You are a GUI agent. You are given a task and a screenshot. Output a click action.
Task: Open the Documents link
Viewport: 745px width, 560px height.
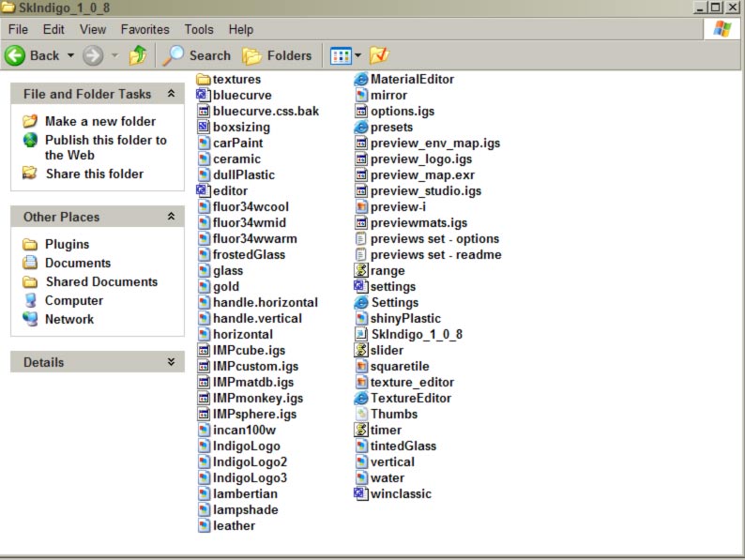coord(78,263)
